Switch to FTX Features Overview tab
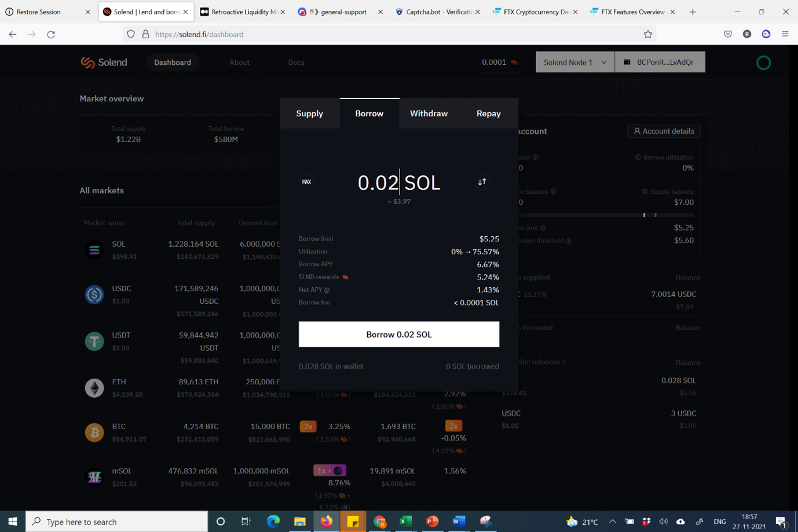This screenshot has height=532, width=798. pos(632,12)
